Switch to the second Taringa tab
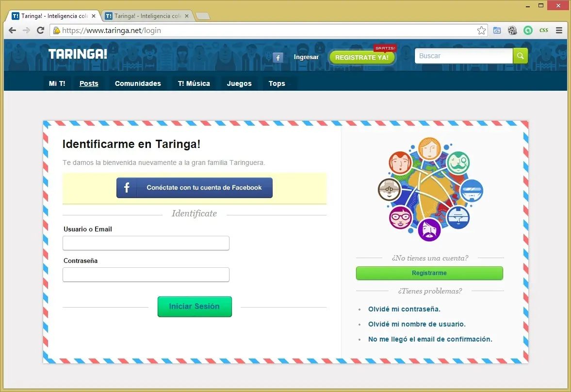Screen dimensions: 571x392 [147, 16]
